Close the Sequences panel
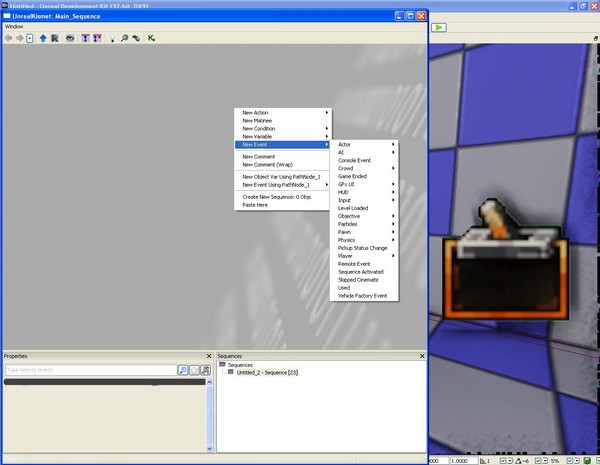The height and width of the screenshot is (465, 600). click(422, 356)
